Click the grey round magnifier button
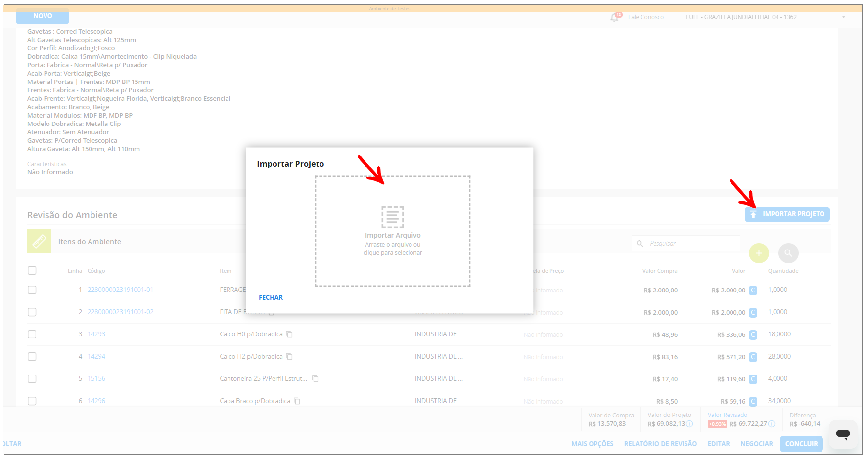Image resolution: width=868 pixels, height=458 pixels. (788, 253)
